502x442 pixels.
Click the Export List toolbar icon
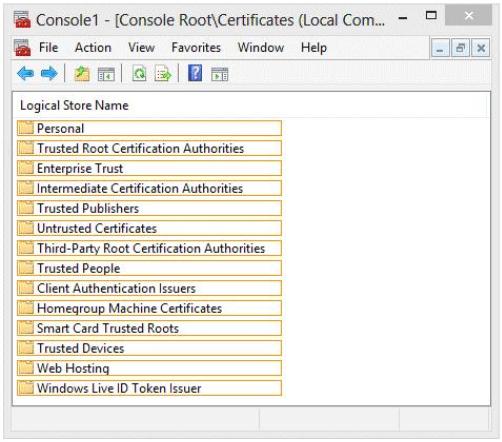163,74
